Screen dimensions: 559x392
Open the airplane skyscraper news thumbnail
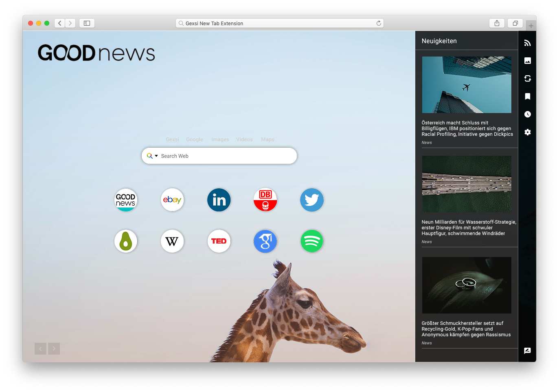pos(467,85)
